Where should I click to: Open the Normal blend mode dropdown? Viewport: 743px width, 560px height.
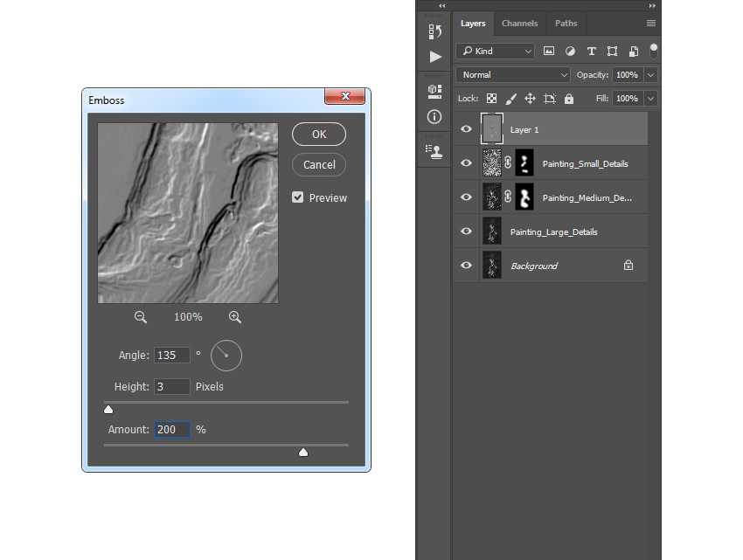click(512, 75)
